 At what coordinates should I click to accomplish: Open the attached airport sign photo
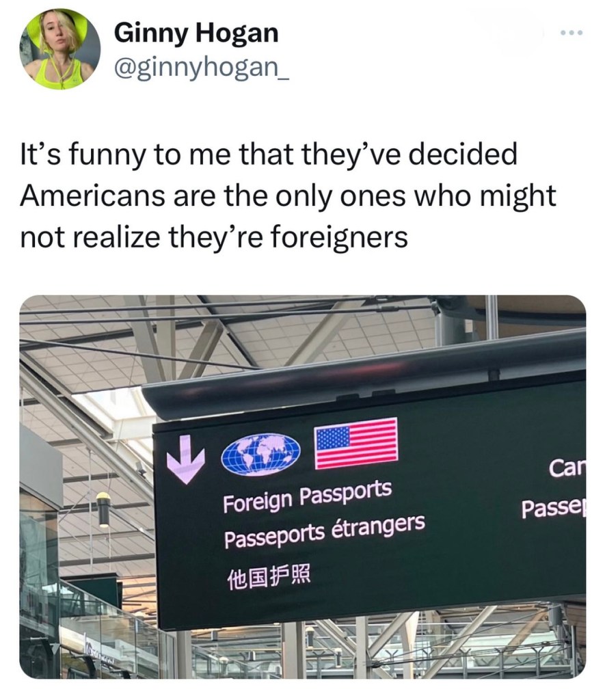303,487
